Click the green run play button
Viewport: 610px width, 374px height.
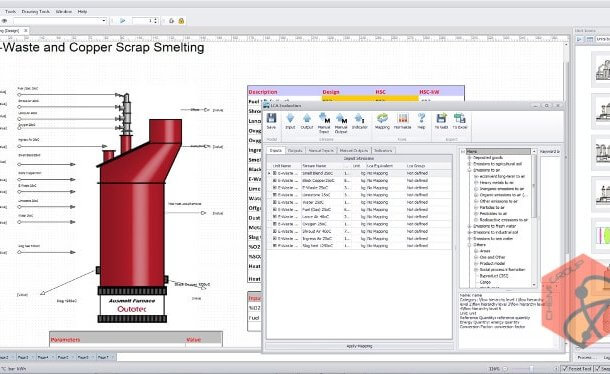123,21
